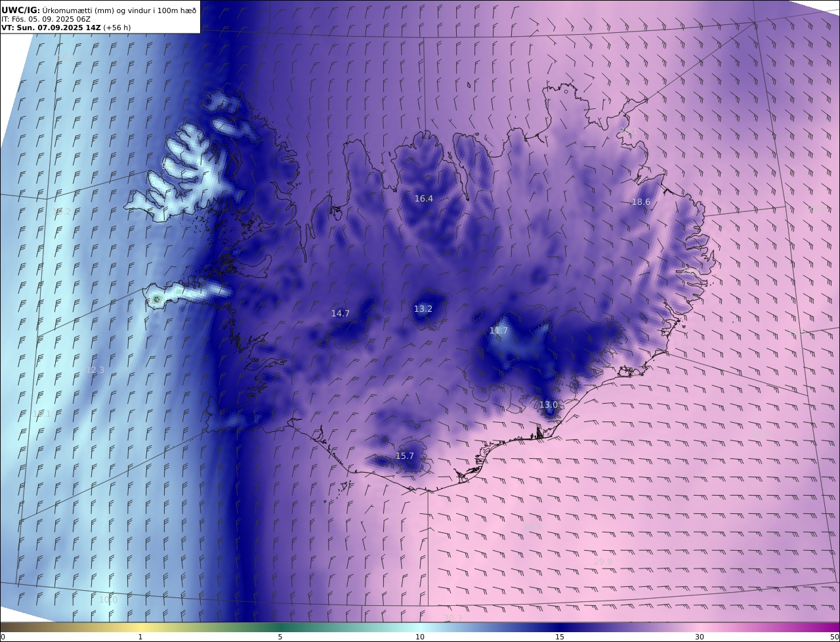Click the 5 tick label on the color scale
This screenshot has width=840, height=642.
pos(280,637)
